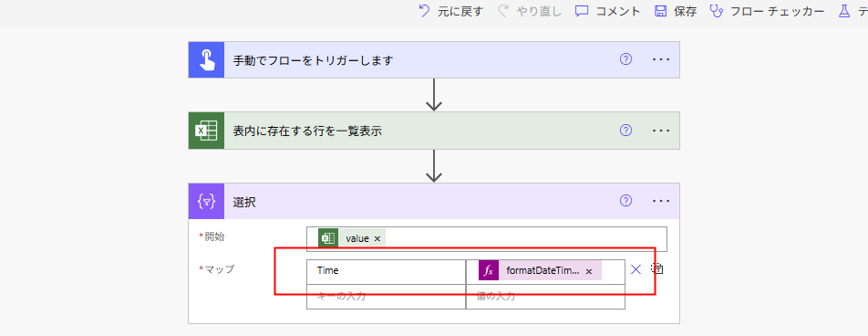This screenshot has height=336, width=868.
Task: Open help for the 選択 action
Action: tap(625, 201)
